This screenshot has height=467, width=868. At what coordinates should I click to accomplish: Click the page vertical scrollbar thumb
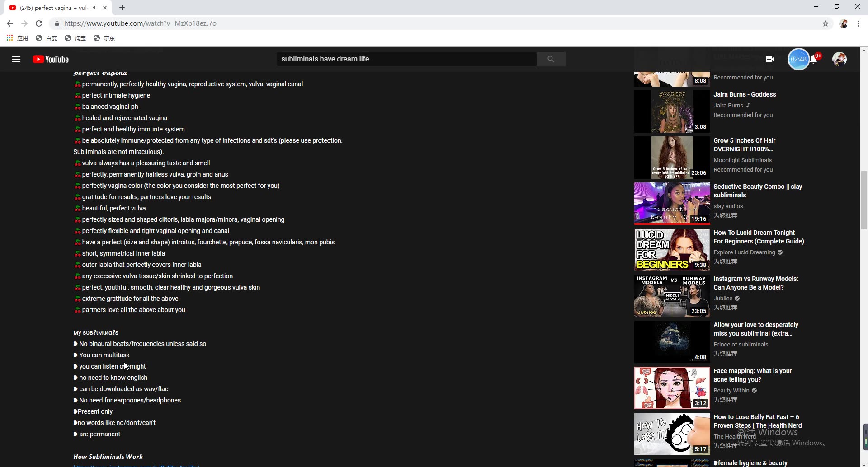click(864, 200)
